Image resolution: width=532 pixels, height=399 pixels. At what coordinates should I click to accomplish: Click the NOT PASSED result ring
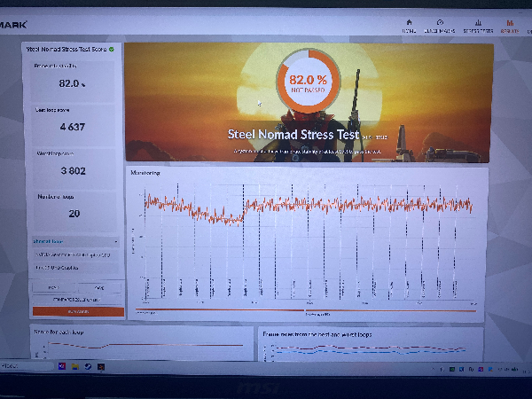(308, 81)
